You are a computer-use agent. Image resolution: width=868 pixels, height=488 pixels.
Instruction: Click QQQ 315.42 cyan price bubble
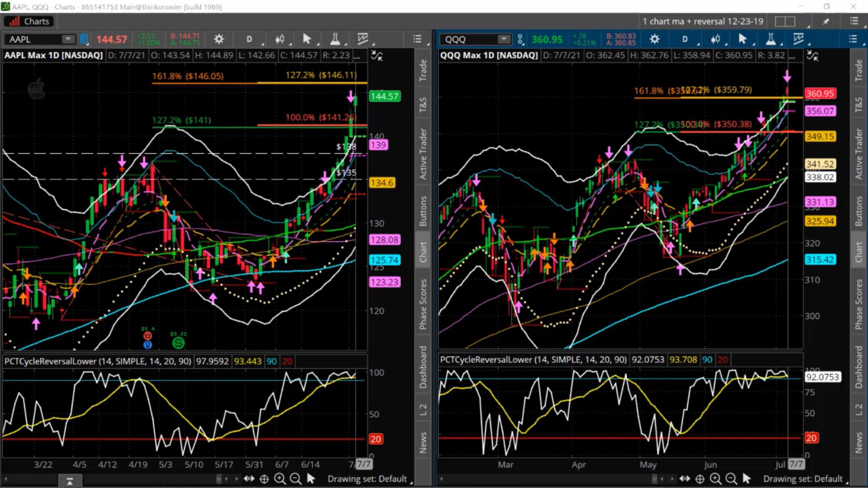click(820, 259)
